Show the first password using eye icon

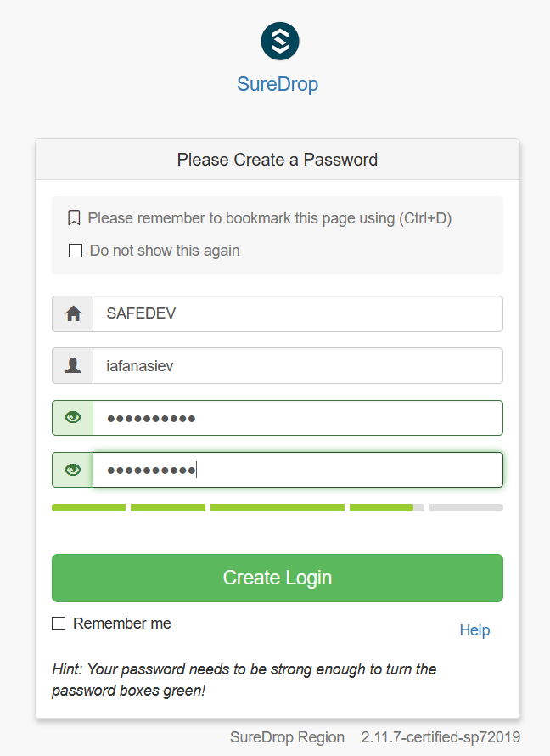[x=73, y=418]
